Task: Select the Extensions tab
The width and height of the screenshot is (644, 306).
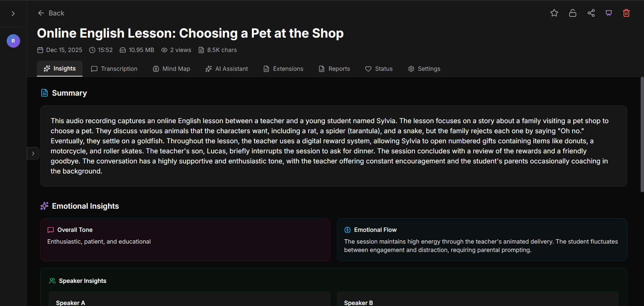Action: pos(283,69)
